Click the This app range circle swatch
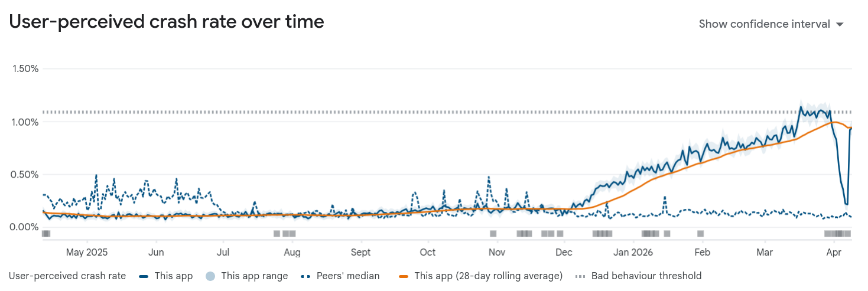 point(210,276)
